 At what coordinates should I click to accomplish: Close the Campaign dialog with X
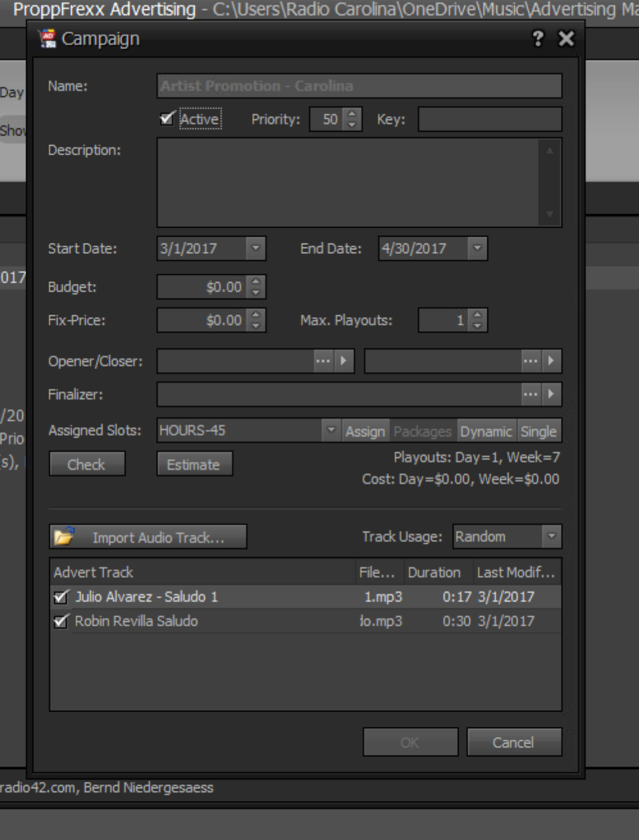coord(566,39)
